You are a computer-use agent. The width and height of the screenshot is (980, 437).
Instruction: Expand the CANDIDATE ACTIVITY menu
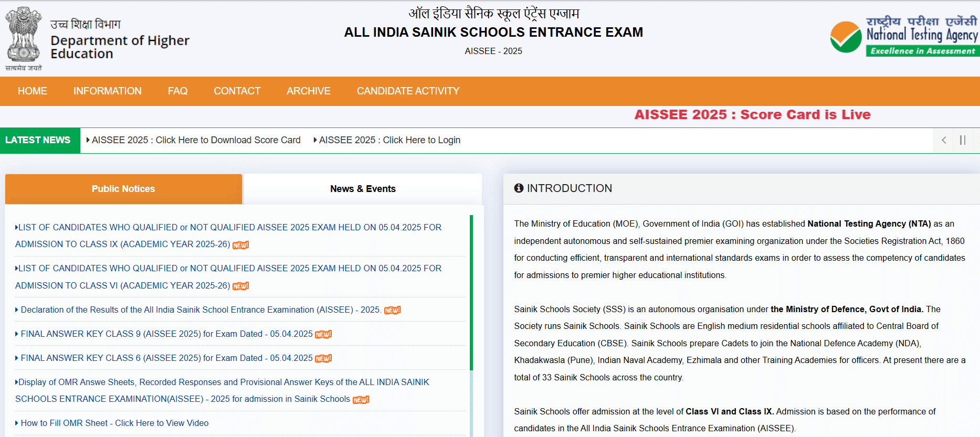point(408,91)
